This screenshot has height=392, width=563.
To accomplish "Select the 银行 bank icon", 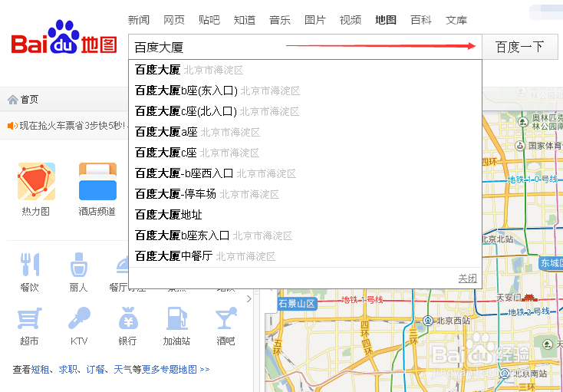I will point(128,318).
